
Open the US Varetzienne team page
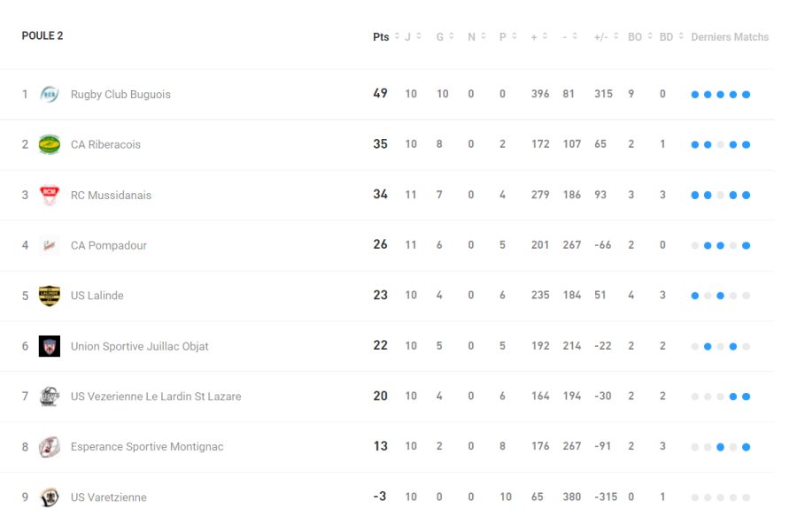(x=109, y=497)
